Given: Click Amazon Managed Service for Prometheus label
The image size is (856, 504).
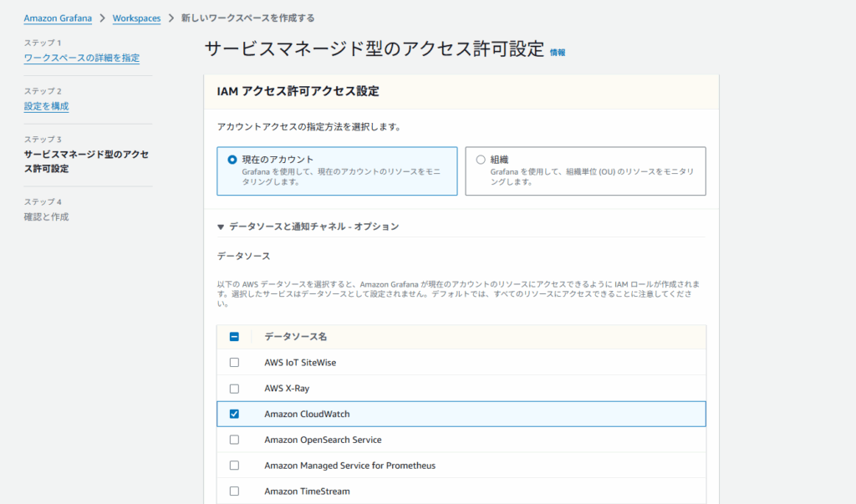Looking at the screenshot, I should tap(350, 466).
